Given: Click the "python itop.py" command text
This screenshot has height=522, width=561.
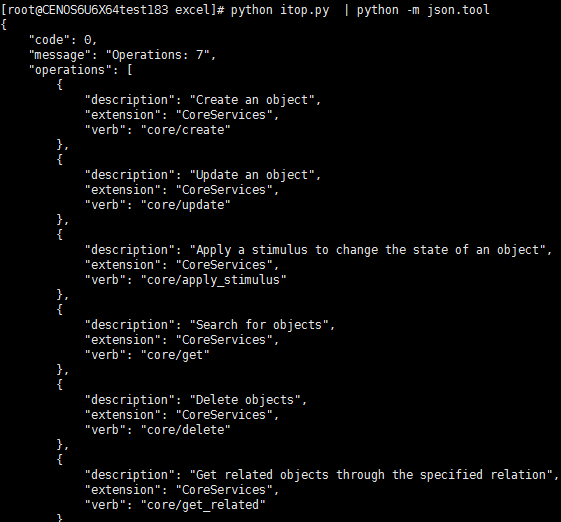Looking at the screenshot, I should point(280,10).
